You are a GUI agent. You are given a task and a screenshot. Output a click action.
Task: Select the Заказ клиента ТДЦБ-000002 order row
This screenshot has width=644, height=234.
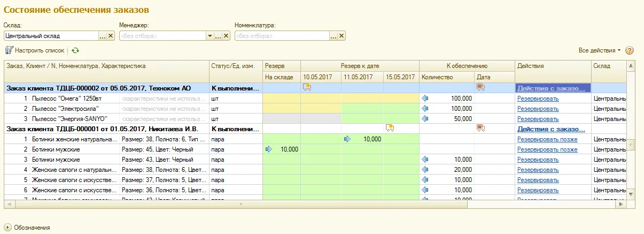coord(315,88)
